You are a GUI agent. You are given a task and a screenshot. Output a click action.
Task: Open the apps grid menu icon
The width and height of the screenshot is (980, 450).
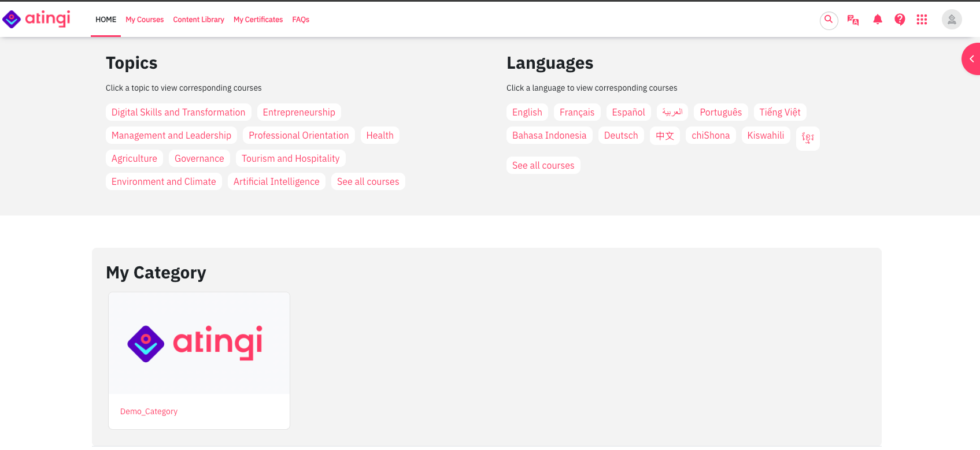[922, 20]
